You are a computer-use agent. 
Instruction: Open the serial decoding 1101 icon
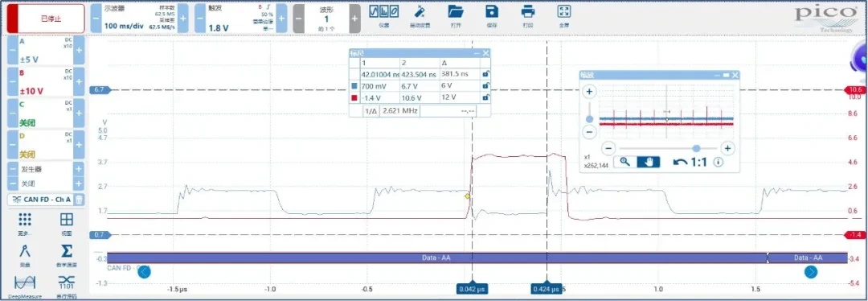(66, 282)
